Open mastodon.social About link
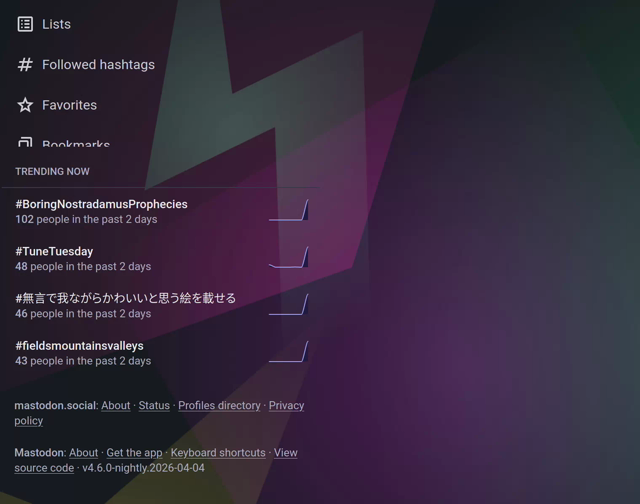The width and height of the screenshot is (640, 504). coord(116,405)
